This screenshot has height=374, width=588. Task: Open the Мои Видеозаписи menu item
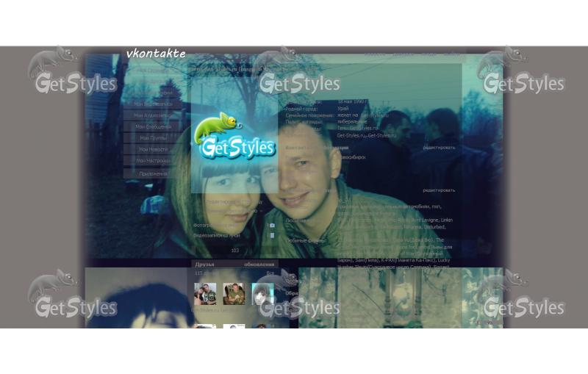(x=153, y=104)
